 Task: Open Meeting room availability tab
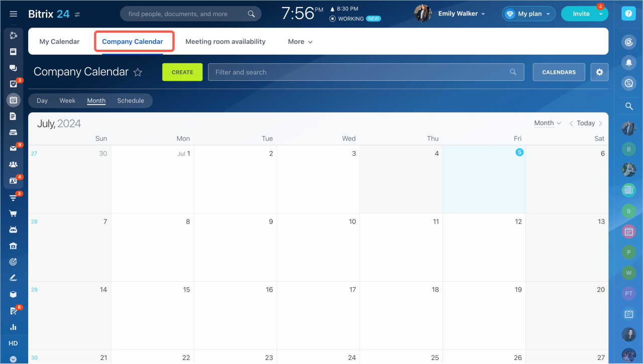(225, 42)
